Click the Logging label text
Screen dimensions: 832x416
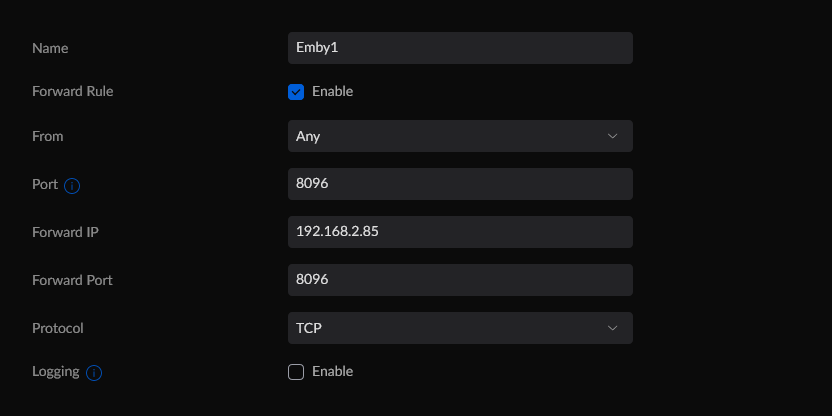(x=56, y=372)
